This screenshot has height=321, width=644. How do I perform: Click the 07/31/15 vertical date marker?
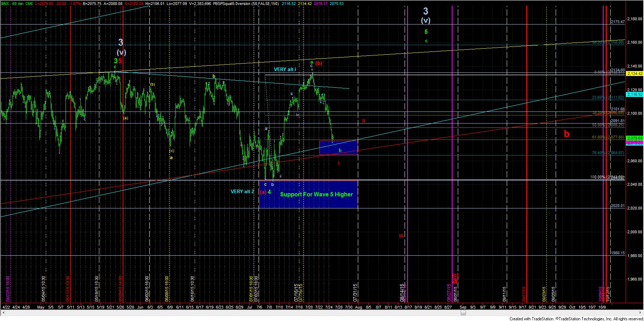click(x=355, y=292)
